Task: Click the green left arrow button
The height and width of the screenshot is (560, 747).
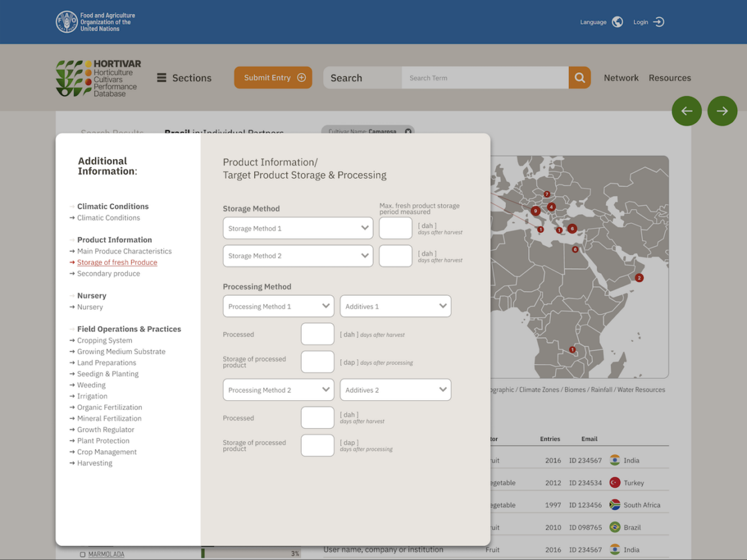Action: point(687,111)
